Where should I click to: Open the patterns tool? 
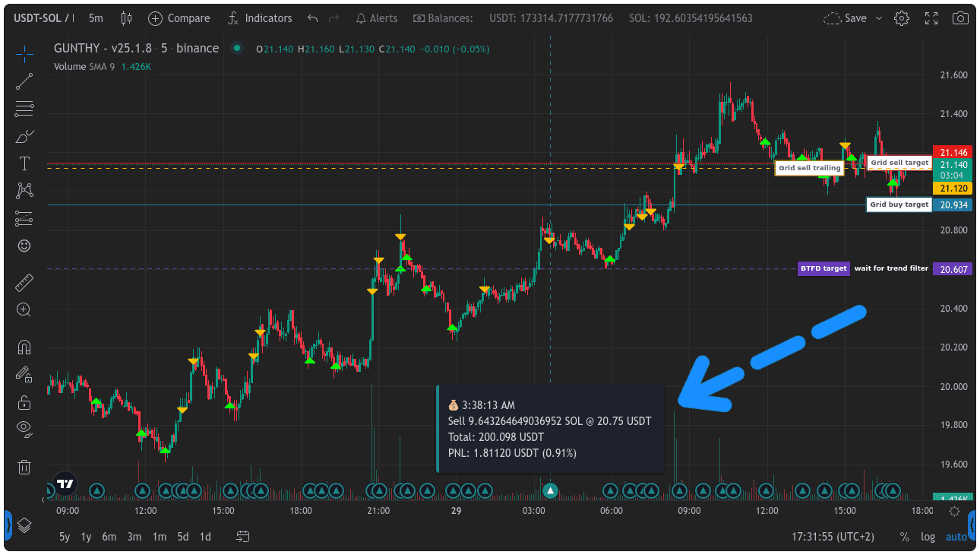pyautogui.click(x=24, y=191)
